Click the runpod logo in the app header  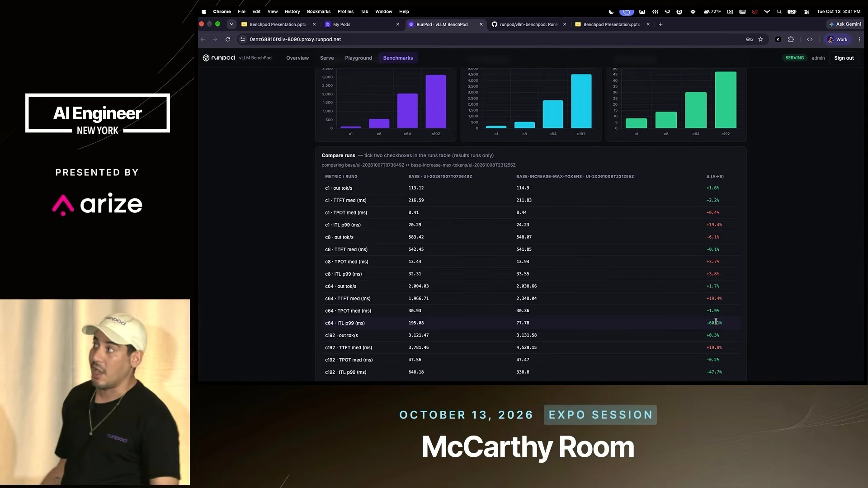pos(219,58)
